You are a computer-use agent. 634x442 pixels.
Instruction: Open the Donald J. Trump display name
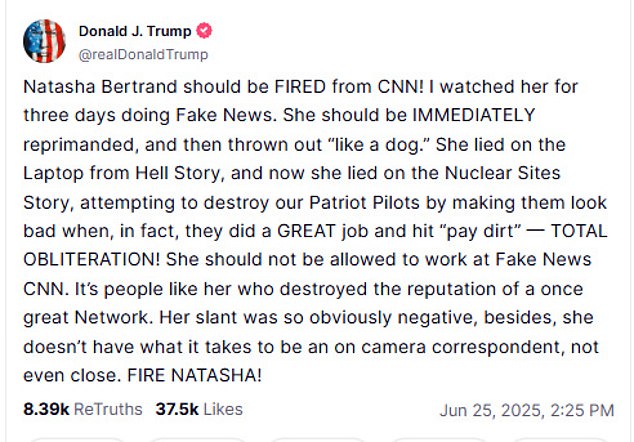click(135, 31)
